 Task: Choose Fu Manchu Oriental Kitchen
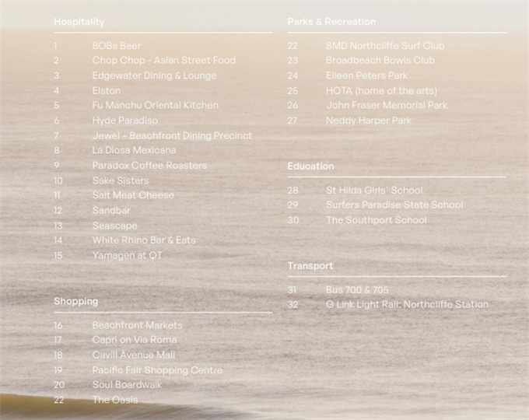coord(155,106)
